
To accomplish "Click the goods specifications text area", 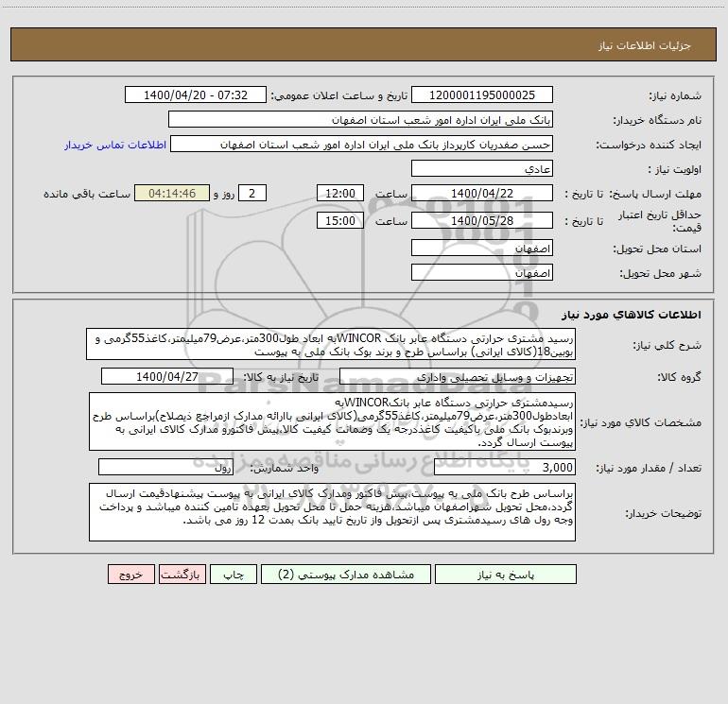I will [x=332, y=421].
